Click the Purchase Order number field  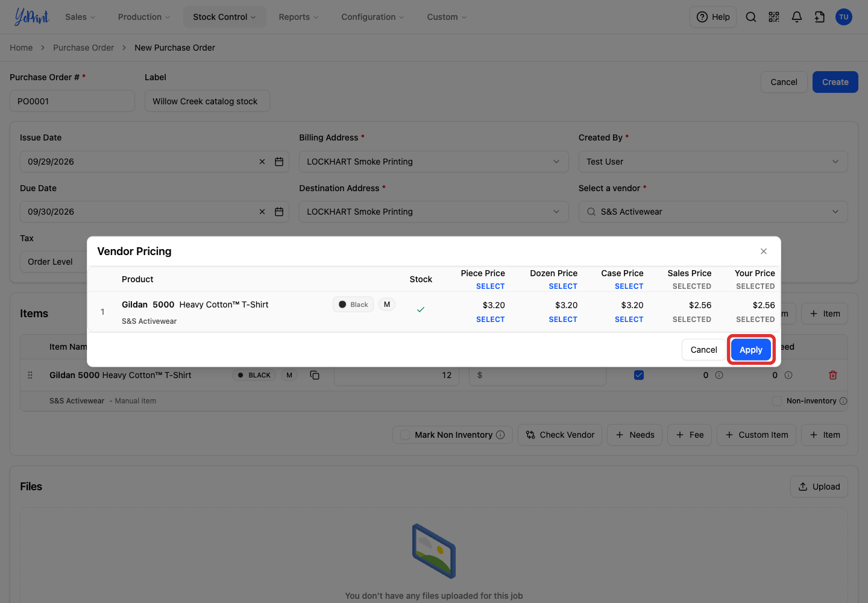click(72, 101)
